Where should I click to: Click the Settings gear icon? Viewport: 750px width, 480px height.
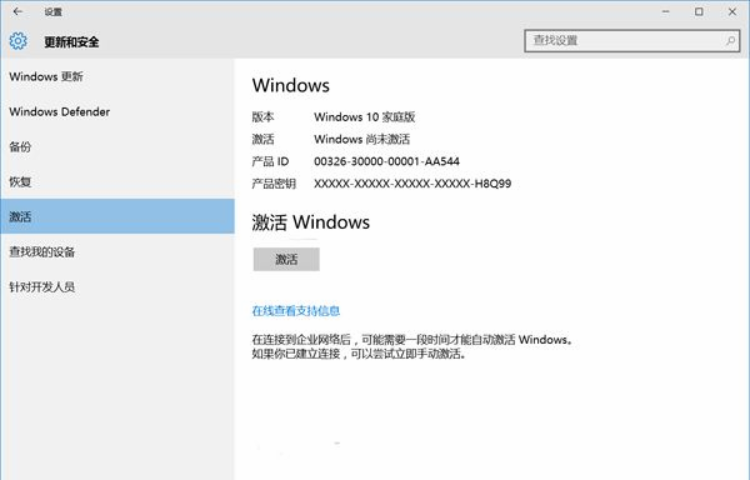pos(18,41)
